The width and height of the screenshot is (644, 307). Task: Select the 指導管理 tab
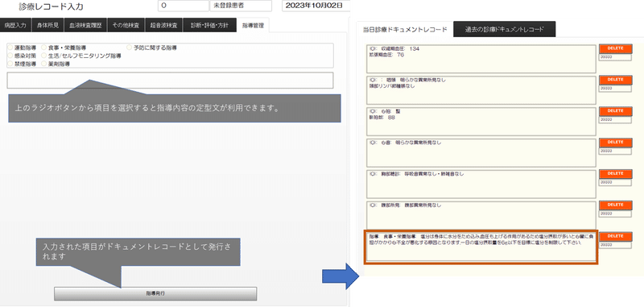pyautogui.click(x=253, y=25)
